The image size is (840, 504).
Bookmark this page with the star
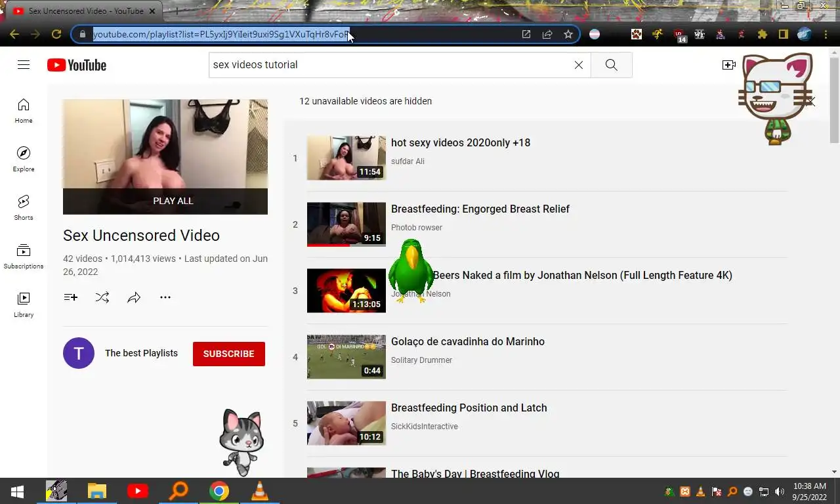(568, 34)
